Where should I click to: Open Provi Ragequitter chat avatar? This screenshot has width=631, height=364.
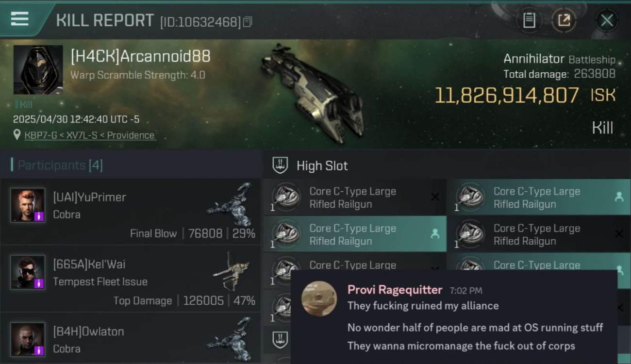coord(319,298)
